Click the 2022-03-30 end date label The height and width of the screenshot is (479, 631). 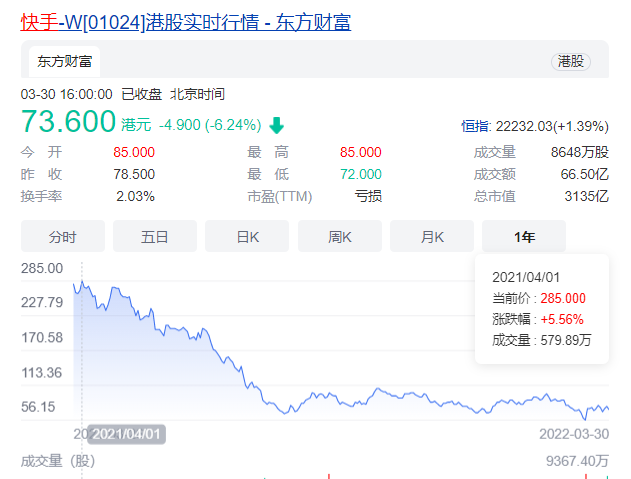pos(574,434)
